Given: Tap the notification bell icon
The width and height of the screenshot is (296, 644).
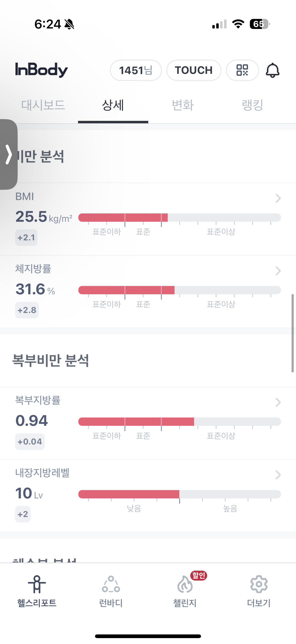Looking at the screenshot, I should coord(272,70).
